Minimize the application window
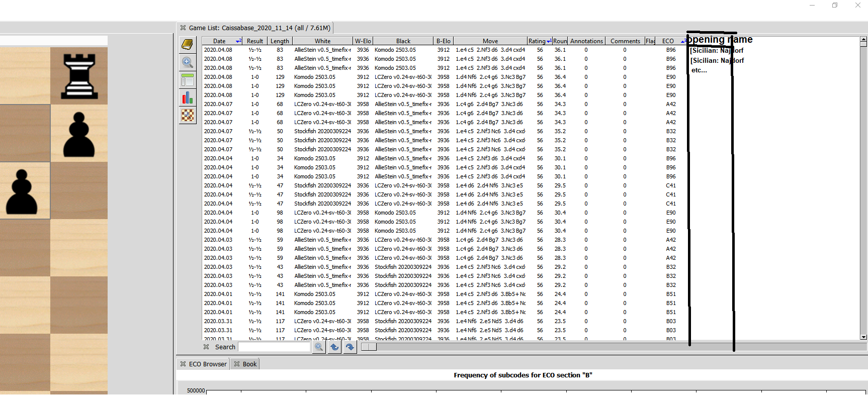The image size is (868, 398). point(812,5)
